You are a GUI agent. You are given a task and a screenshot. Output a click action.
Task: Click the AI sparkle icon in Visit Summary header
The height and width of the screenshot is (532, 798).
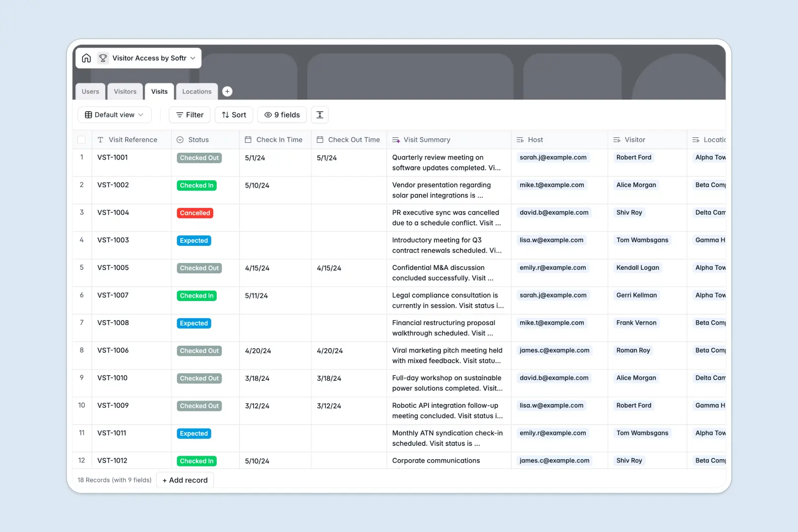coord(396,139)
